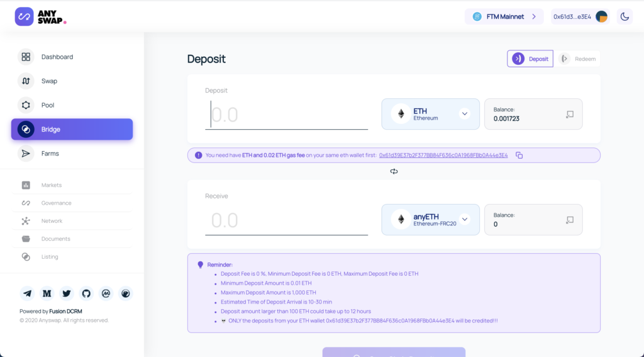Click the Balance 0.001723 value
This screenshot has height=357, width=644.
(x=506, y=118)
